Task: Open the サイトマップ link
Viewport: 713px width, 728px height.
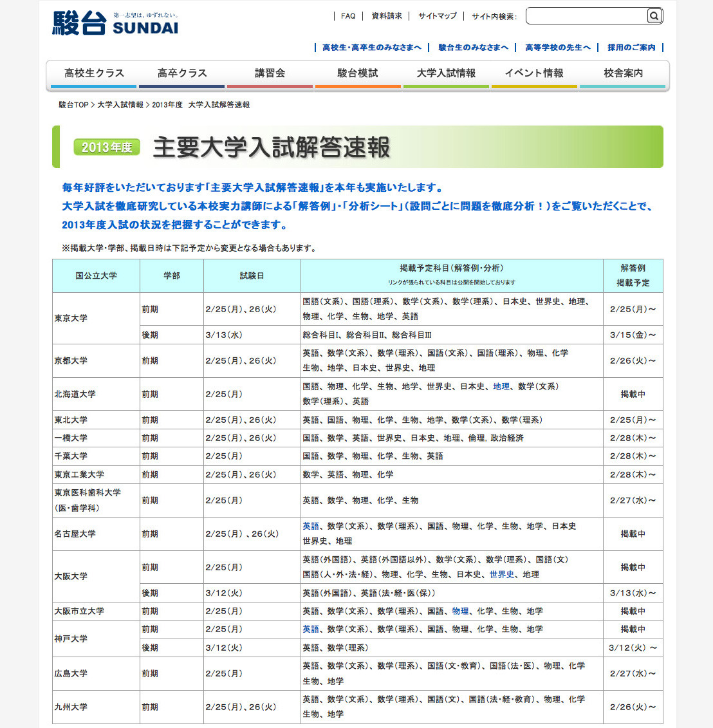Action: coord(438,16)
